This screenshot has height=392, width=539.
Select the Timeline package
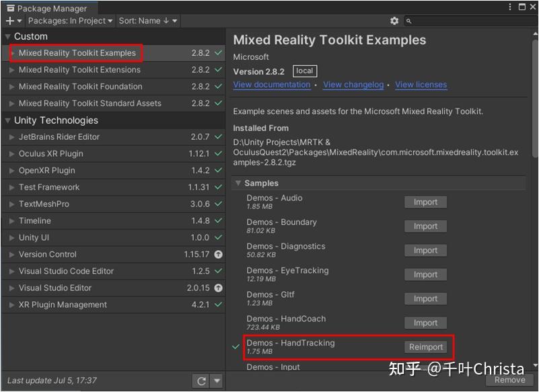pos(114,221)
